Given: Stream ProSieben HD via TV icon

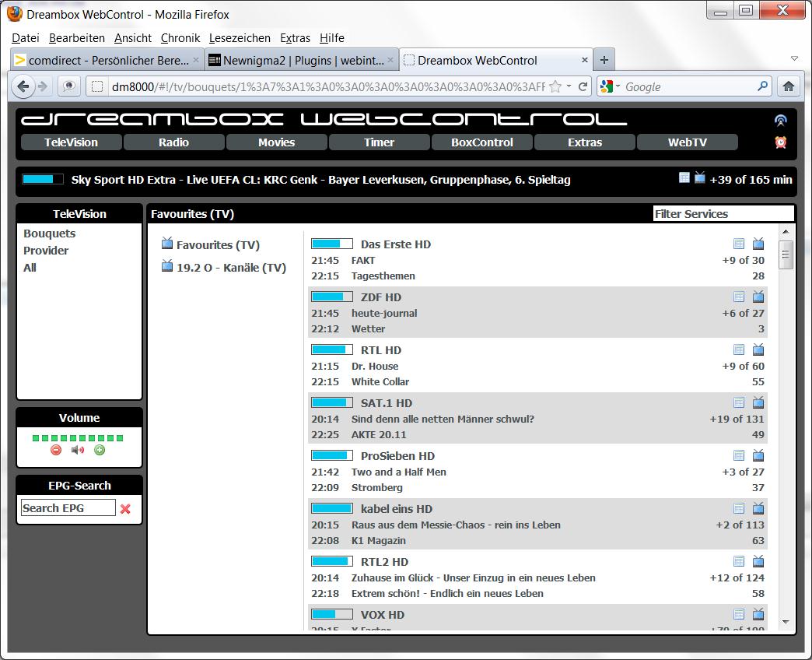Looking at the screenshot, I should tap(758, 455).
